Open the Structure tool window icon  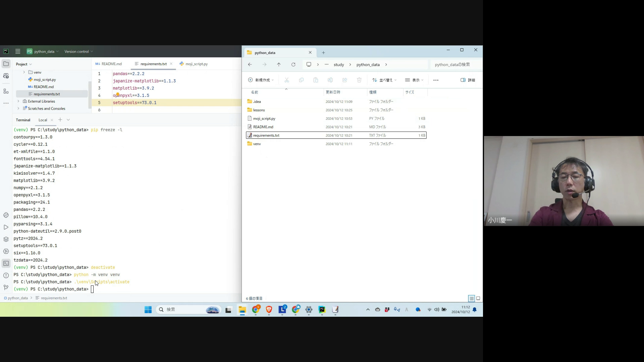click(x=6, y=91)
